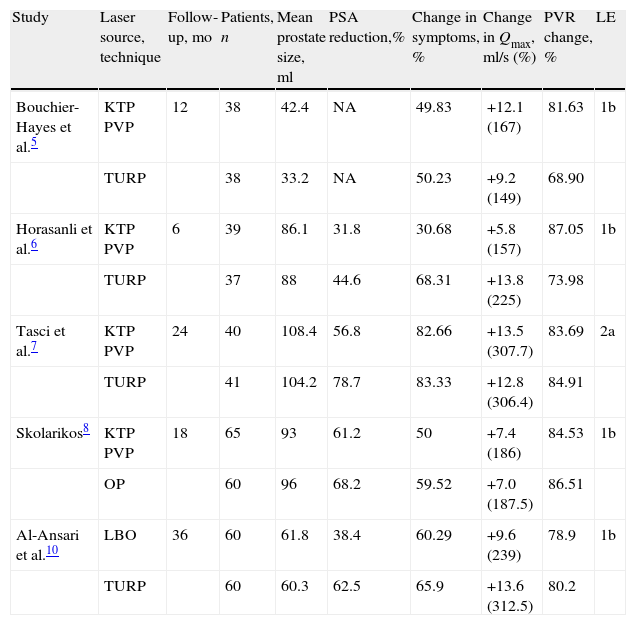The image size is (636, 625).
Task: Click the 78.7 PSA reduction cell
Action: pyautogui.click(x=345, y=381)
